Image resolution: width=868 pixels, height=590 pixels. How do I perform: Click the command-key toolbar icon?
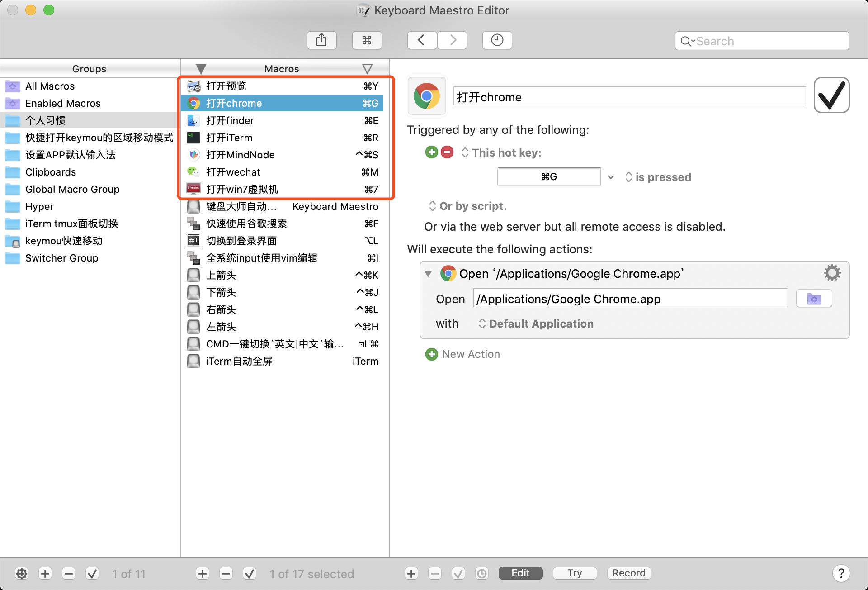pos(367,40)
